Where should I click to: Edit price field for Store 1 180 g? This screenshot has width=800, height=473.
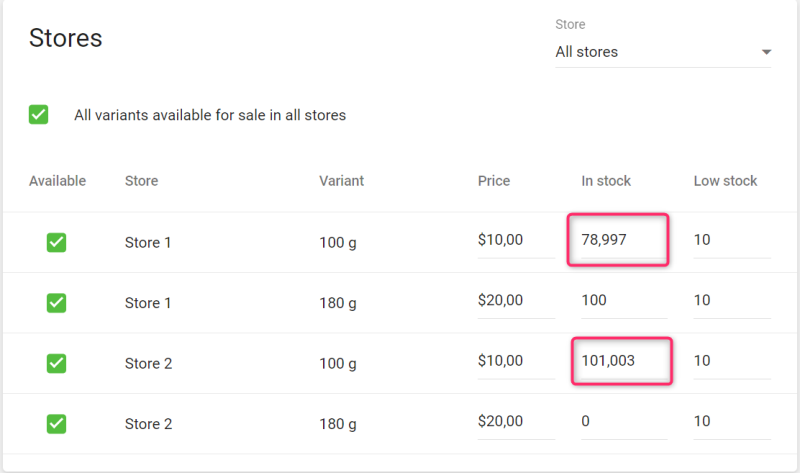pyautogui.click(x=515, y=301)
